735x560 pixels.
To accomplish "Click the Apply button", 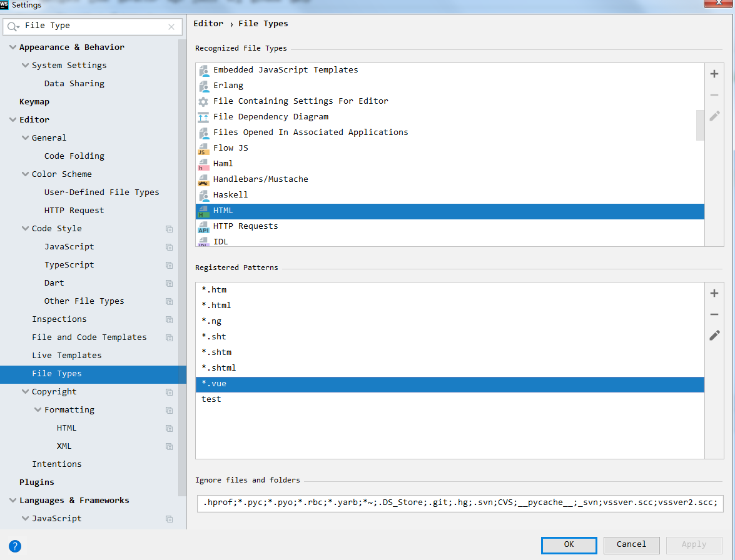I will pos(694,545).
